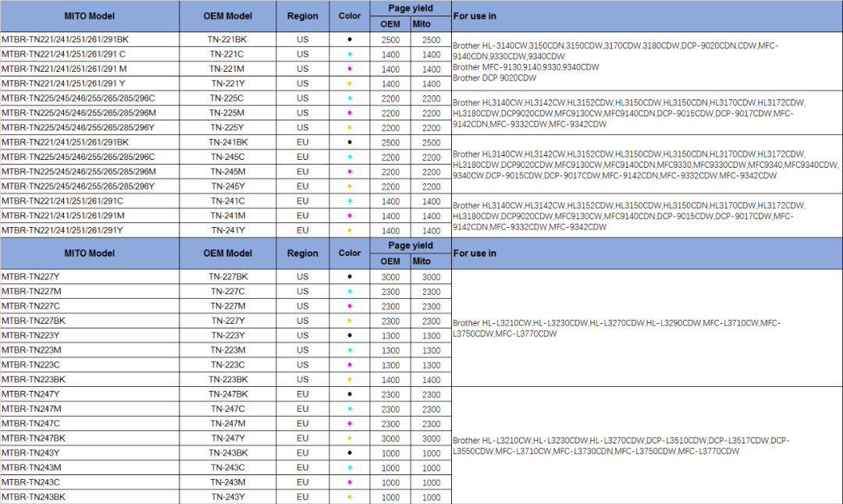Viewport: 843px width, 504px height.
Task: Click the MTBR-TN243C MITO model cell
Action: (90, 482)
